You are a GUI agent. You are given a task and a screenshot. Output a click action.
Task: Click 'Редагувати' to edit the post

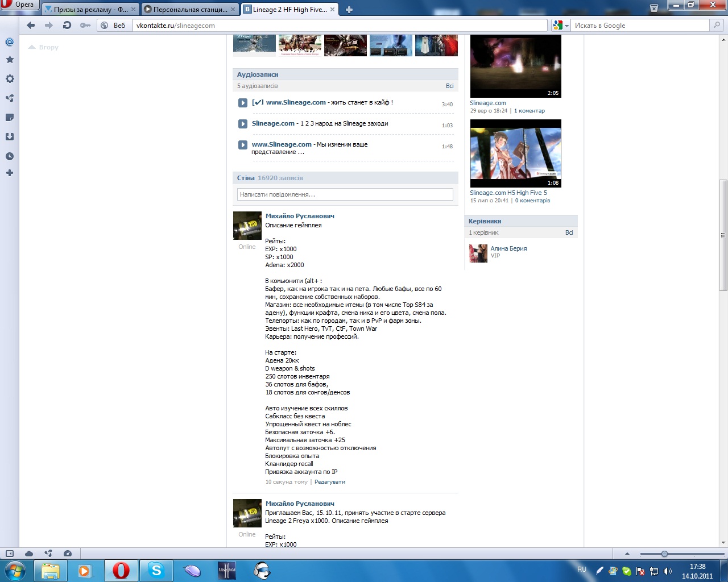pyautogui.click(x=330, y=482)
